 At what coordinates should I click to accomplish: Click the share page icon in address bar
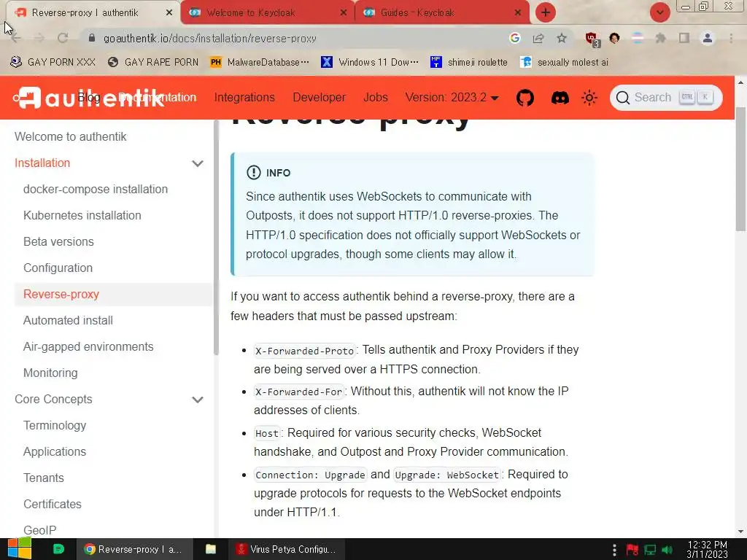(x=538, y=38)
